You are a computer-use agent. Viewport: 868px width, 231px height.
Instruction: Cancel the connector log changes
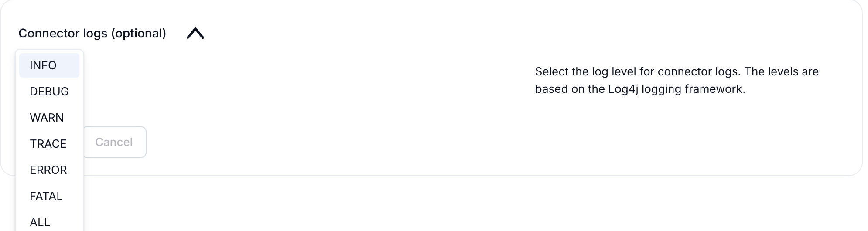click(114, 142)
